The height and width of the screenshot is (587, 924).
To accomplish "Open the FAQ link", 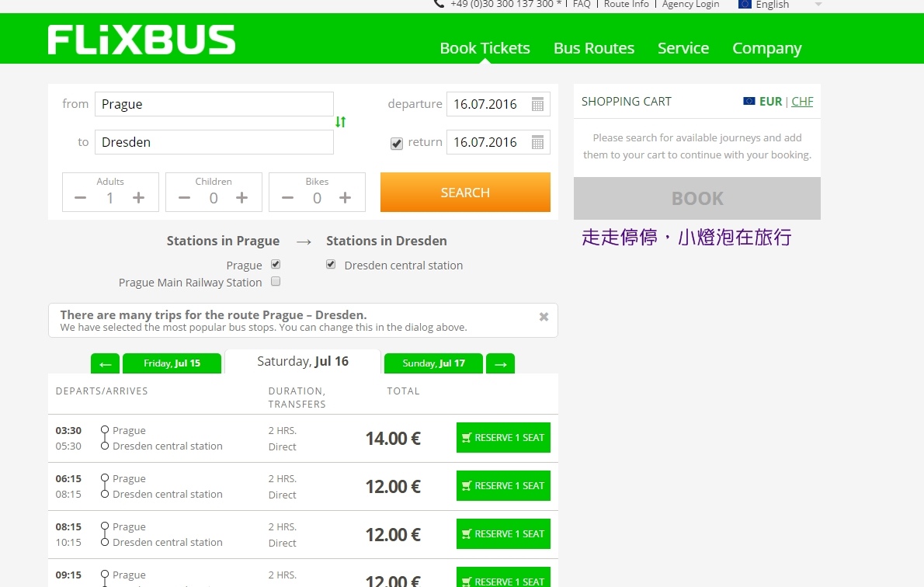I will point(582,4).
